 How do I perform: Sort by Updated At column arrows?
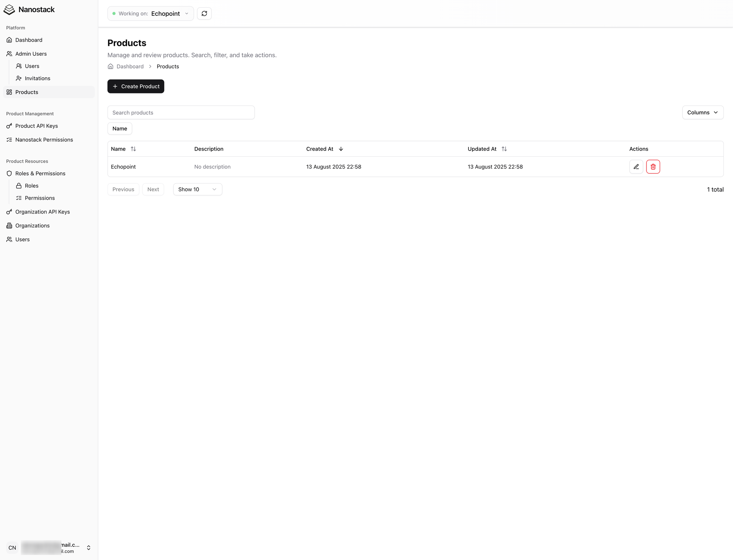[x=504, y=149]
